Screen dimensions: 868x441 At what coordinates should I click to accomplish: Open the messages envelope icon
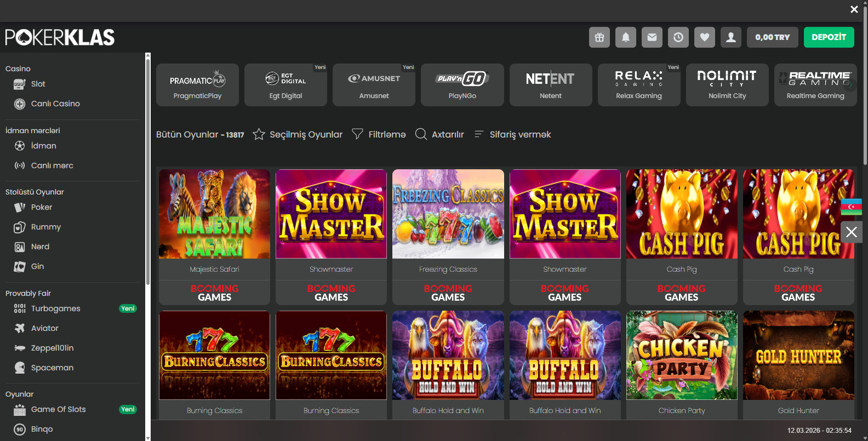[652, 37]
